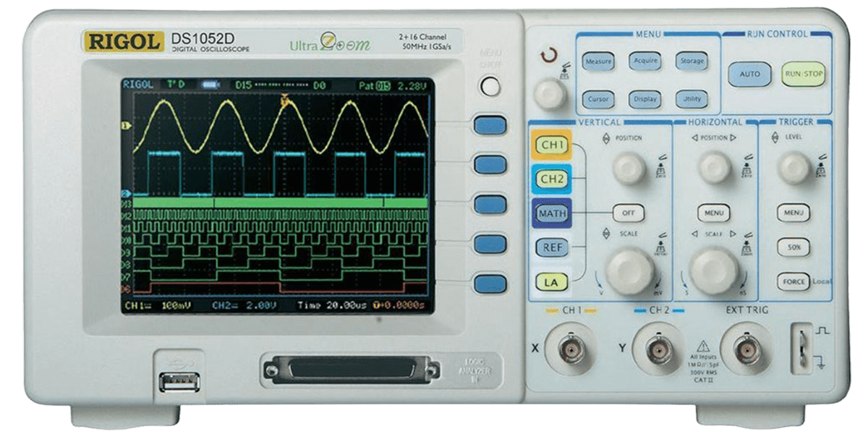Open the Acquire menu

coord(644,61)
